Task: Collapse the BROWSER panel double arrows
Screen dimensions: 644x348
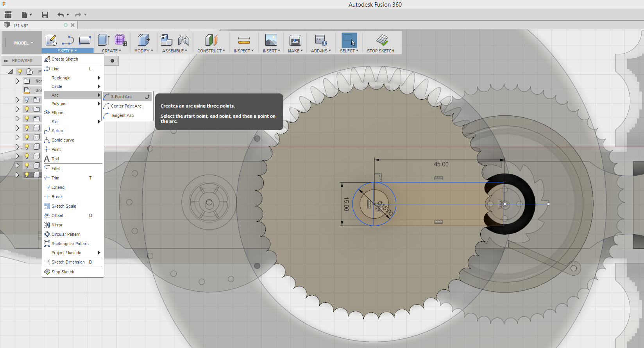Action: point(6,61)
